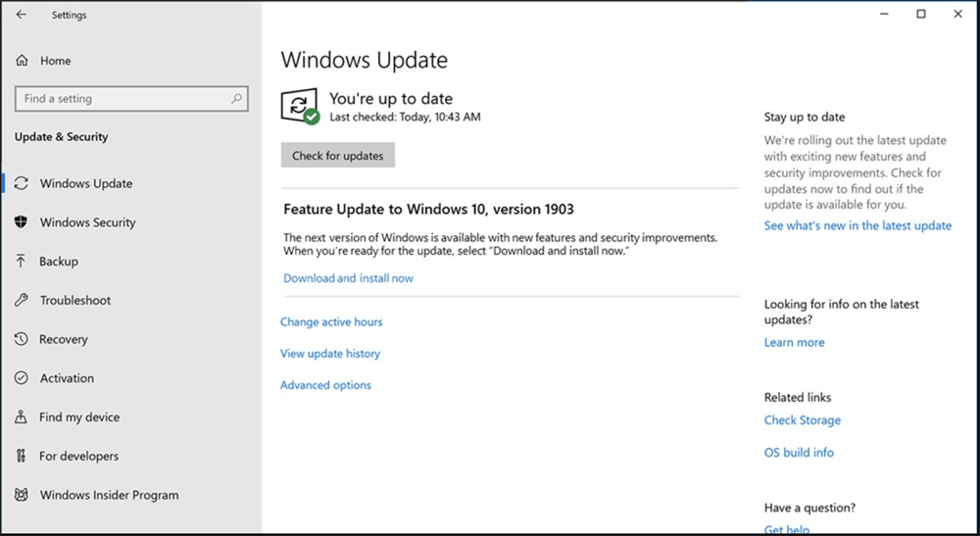This screenshot has height=536, width=980.
Task: Open Check Storage related link
Action: click(x=803, y=420)
